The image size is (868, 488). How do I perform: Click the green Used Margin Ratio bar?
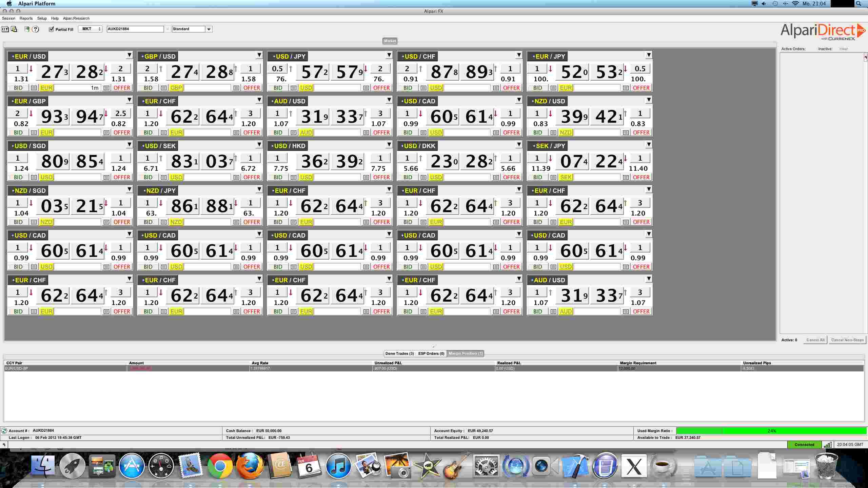tap(771, 431)
